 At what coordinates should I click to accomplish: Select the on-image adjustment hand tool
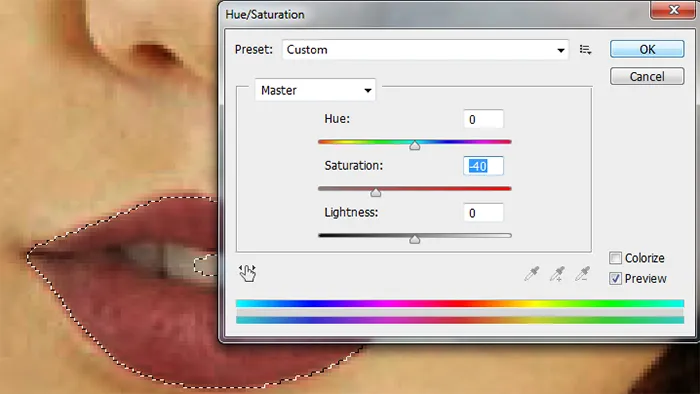click(x=247, y=273)
